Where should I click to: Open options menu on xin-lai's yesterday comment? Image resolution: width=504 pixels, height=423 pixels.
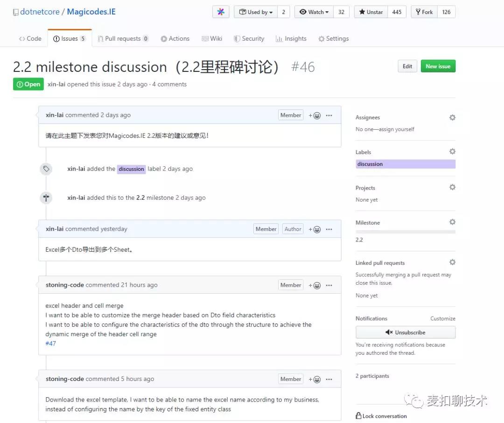click(x=329, y=229)
